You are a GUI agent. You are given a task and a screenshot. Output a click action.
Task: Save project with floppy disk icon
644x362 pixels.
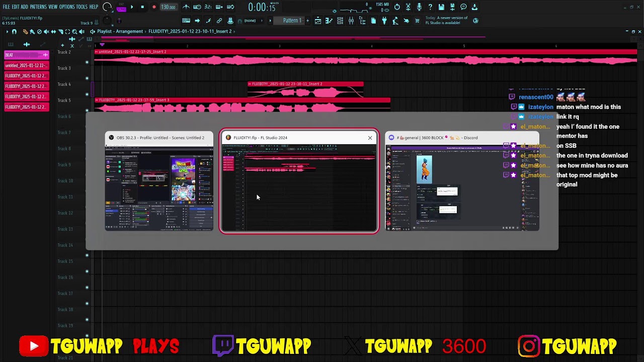(441, 7)
